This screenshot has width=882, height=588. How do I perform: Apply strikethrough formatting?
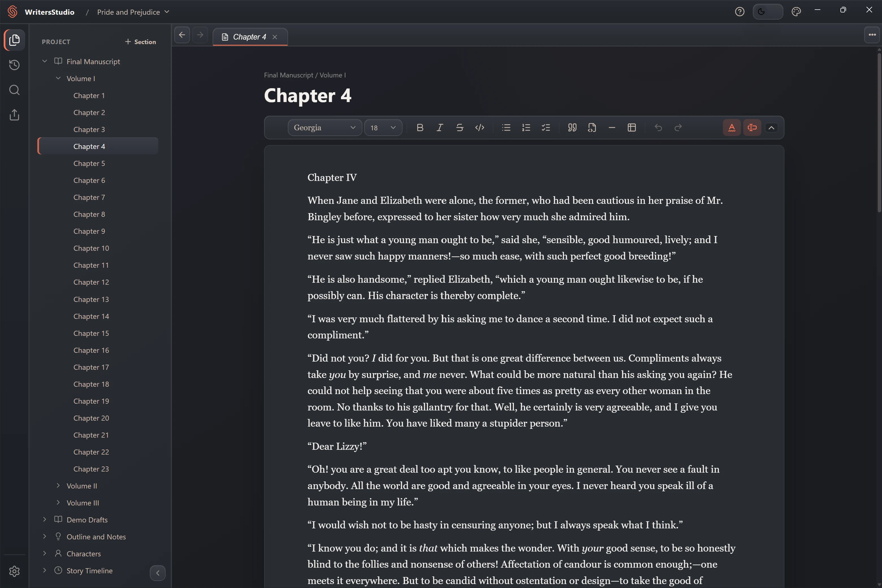[460, 127]
